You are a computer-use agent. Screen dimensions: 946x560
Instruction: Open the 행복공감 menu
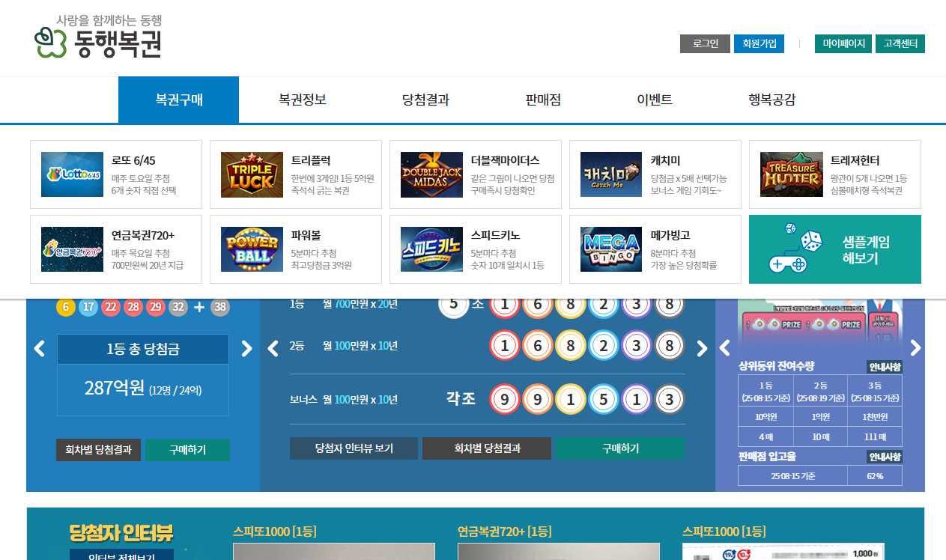tap(772, 100)
